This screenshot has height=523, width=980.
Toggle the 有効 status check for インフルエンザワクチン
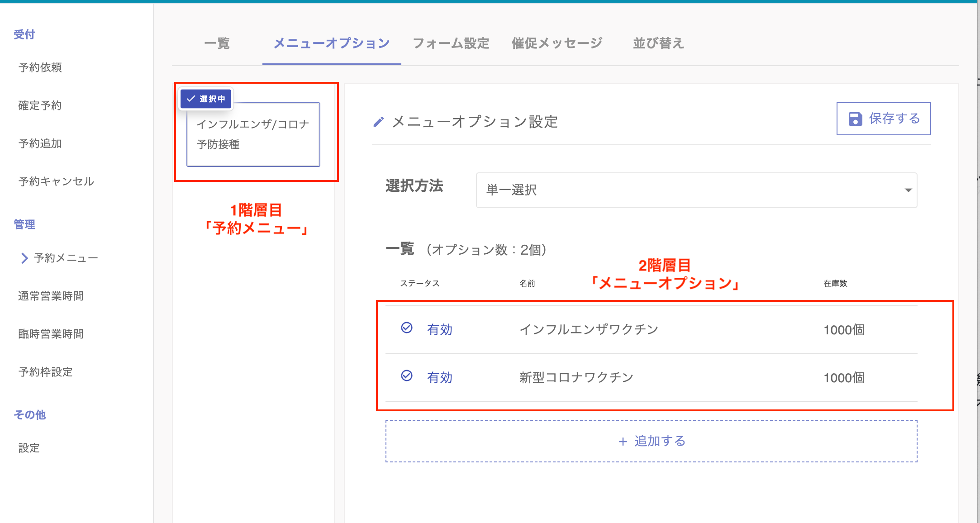click(407, 328)
